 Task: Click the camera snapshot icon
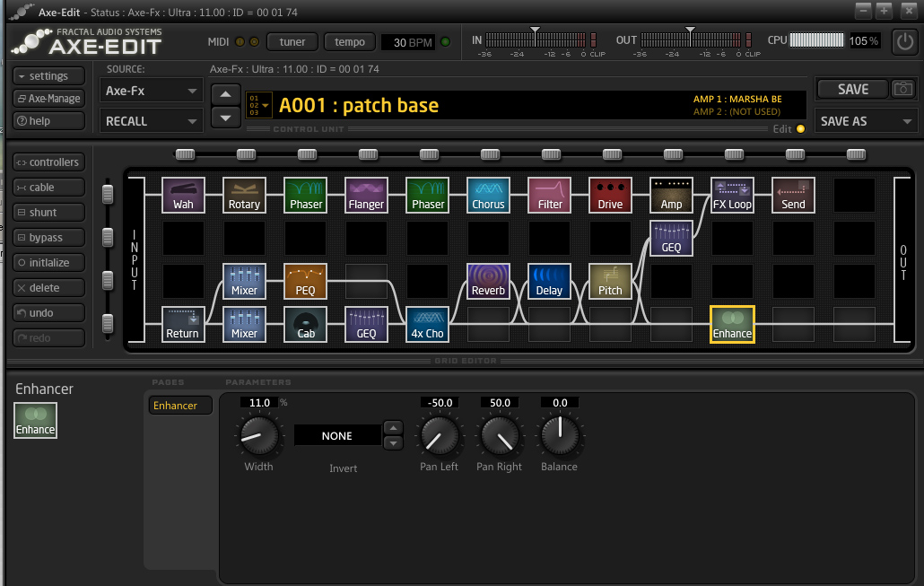(x=902, y=89)
